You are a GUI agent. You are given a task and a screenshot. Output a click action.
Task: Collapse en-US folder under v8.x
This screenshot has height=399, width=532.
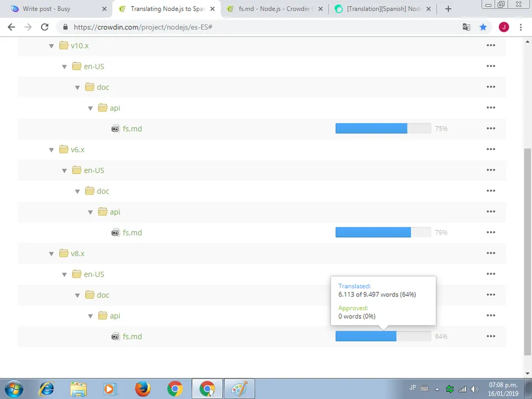tap(64, 274)
